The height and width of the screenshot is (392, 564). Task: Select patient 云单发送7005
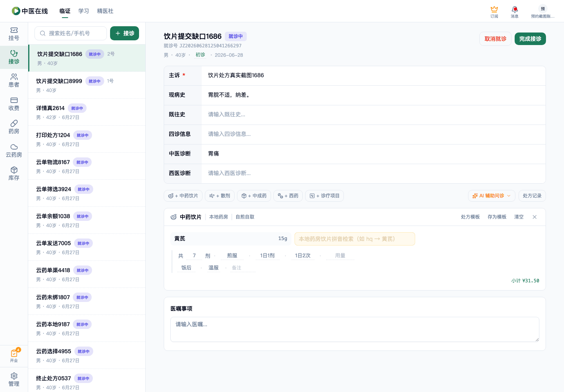87,247
